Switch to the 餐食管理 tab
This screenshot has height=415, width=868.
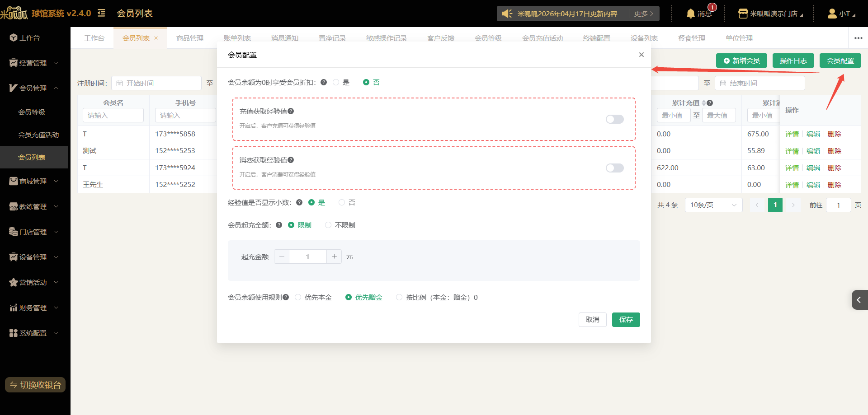click(x=692, y=38)
